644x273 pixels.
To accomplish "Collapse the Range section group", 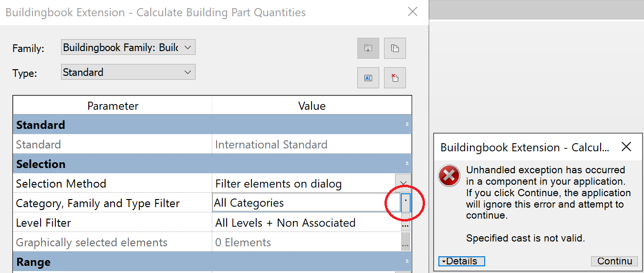I will coord(407,262).
